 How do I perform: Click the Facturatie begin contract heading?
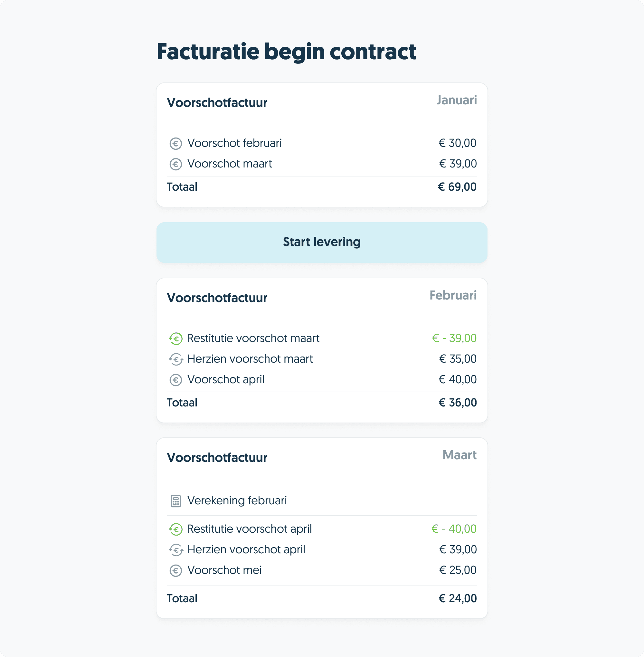(x=286, y=52)
